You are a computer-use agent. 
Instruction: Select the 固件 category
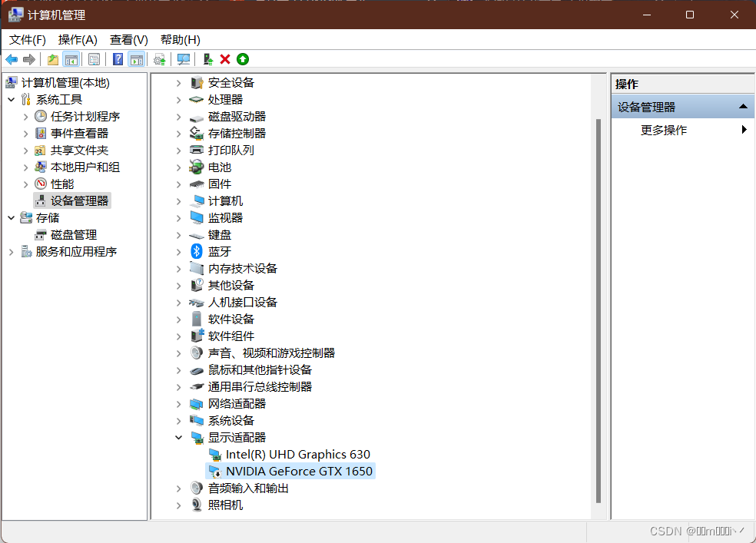tap(220, 184)
